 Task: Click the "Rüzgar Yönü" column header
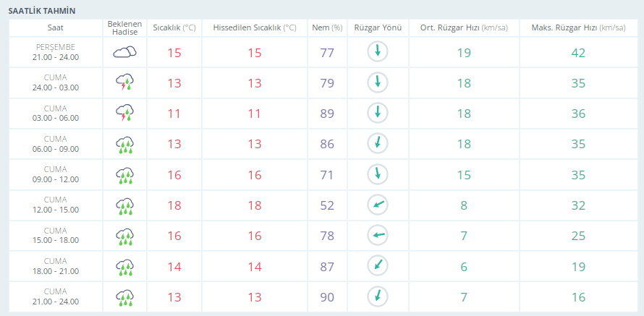377,27
